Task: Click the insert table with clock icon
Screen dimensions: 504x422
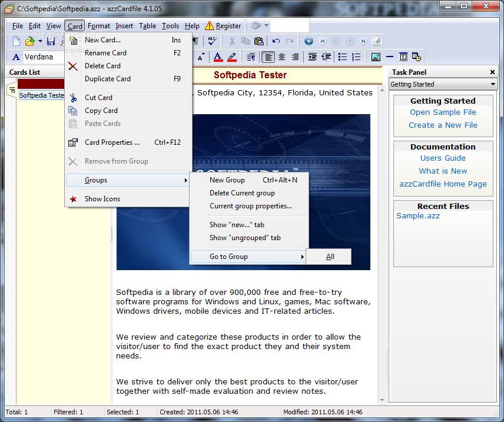Action: (417, 57)
